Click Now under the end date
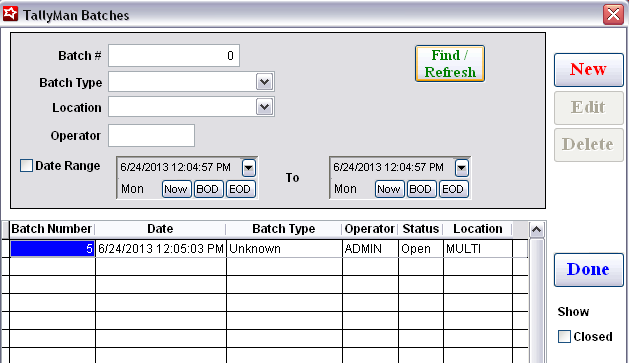Image resolution: width=629 pixels, height=363 pixels. (x=390, y=189)
